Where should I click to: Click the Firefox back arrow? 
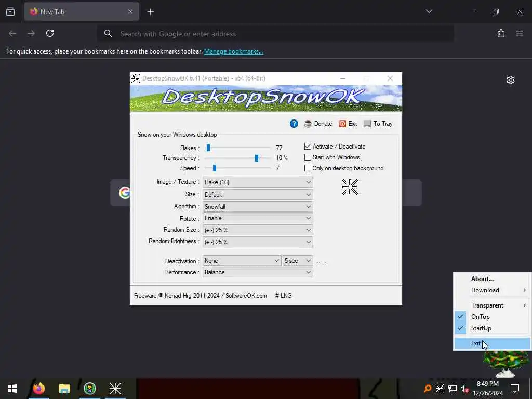coord(12,33)
